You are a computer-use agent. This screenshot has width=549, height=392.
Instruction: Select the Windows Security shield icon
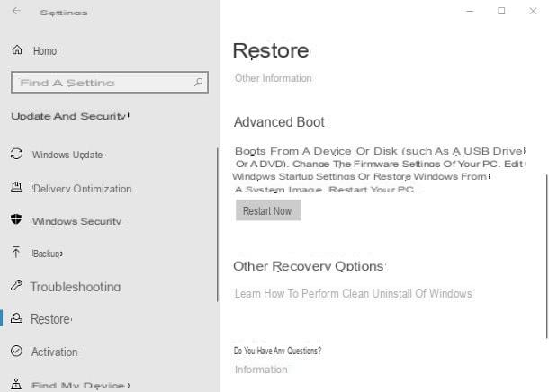click(16, 219)
